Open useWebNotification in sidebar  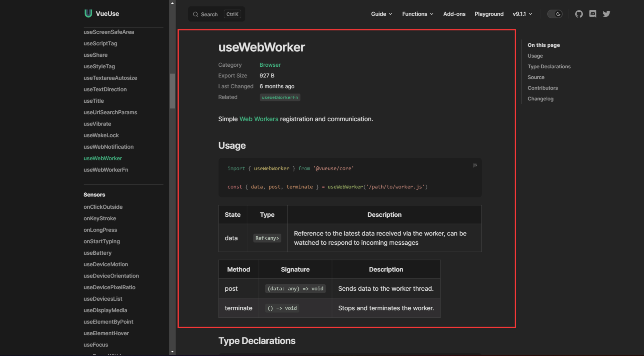click(108, 147)
